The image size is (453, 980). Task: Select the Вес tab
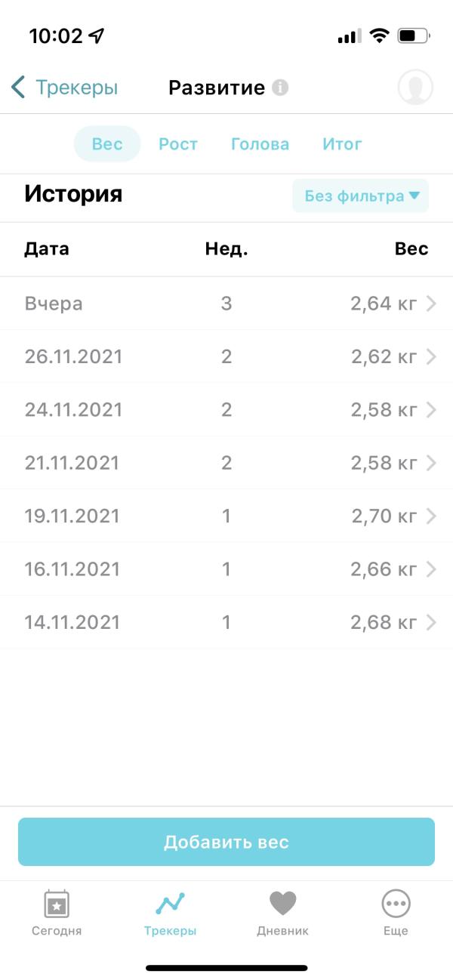click(x=107, y=144)
